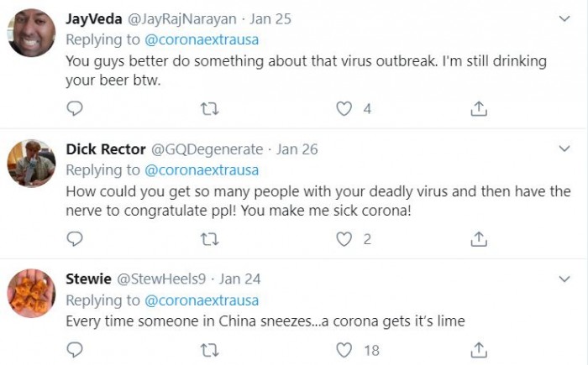This screenshot has width=588, height=365.
Task: Expand Dick Rector tweet options chevron
Action: (x=564, y=149)
